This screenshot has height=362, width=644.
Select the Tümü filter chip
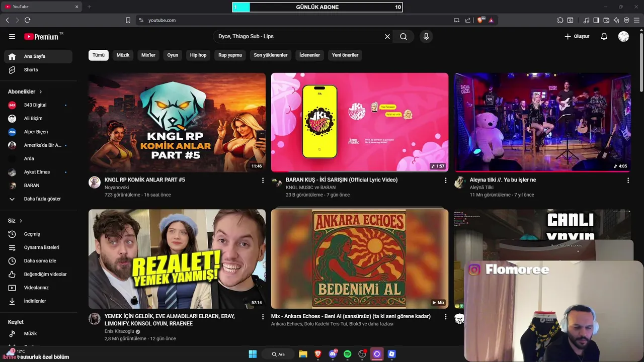[99, 55]
